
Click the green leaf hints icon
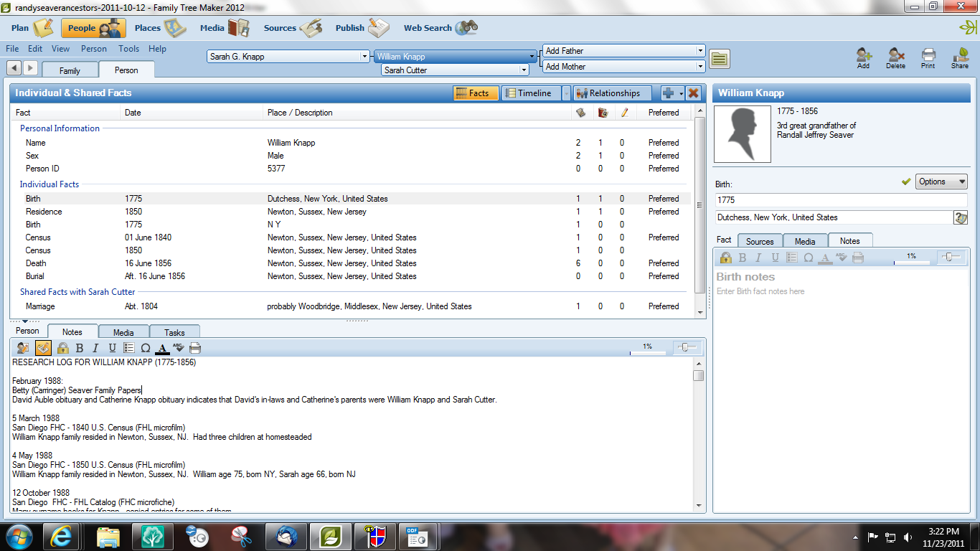(968, 28)
